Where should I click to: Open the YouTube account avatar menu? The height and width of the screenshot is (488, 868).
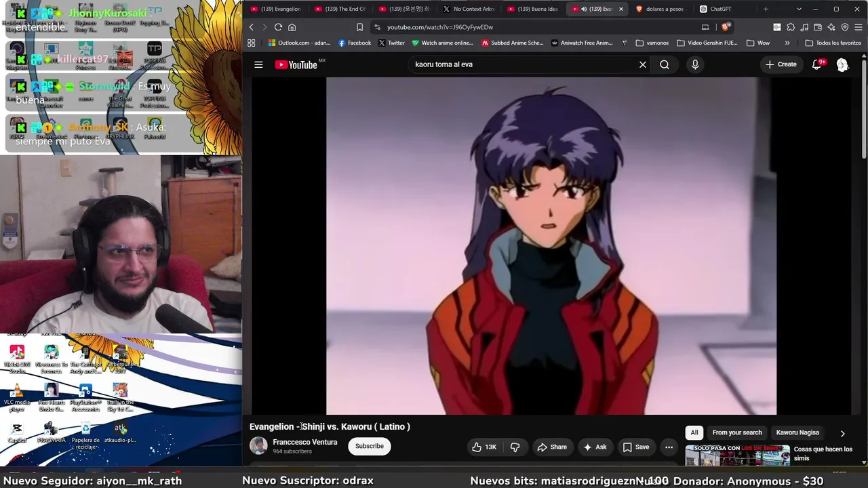tap(842, 64)
